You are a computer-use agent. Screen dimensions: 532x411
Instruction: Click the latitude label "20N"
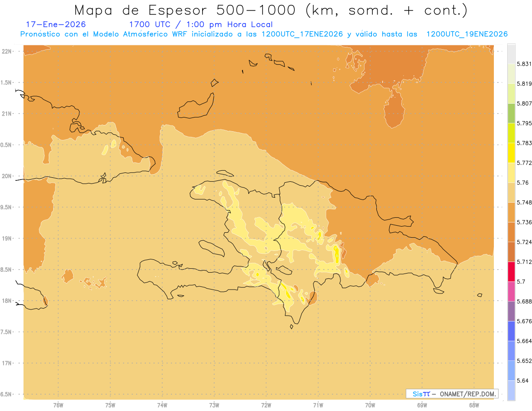click(6, 176)
